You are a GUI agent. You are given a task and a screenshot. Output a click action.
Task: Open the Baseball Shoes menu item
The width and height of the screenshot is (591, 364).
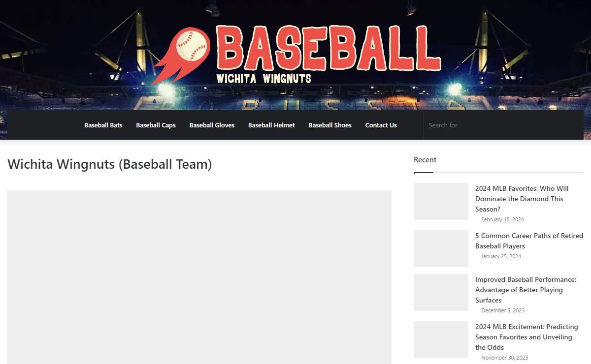[x=330, y=125]
